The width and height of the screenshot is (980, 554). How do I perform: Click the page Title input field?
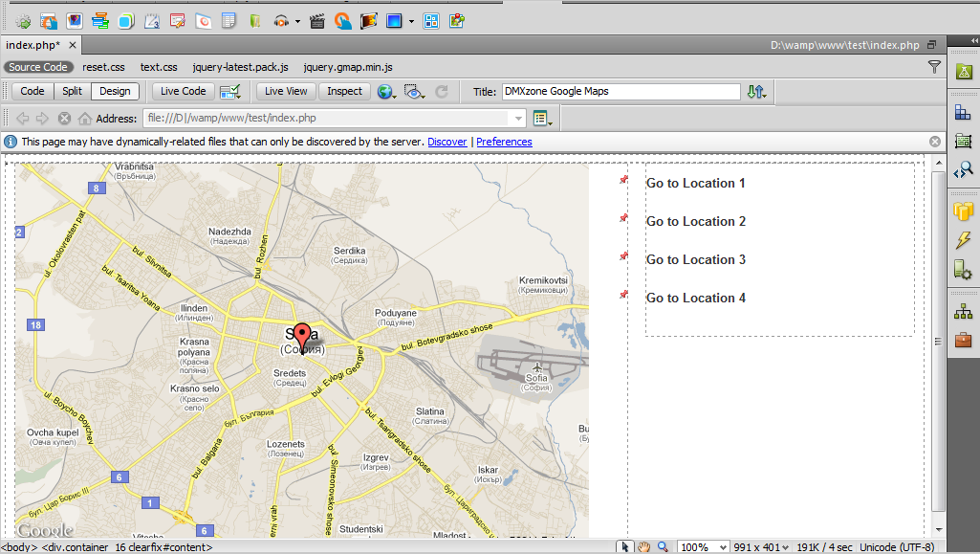click(x=621, y=91)
